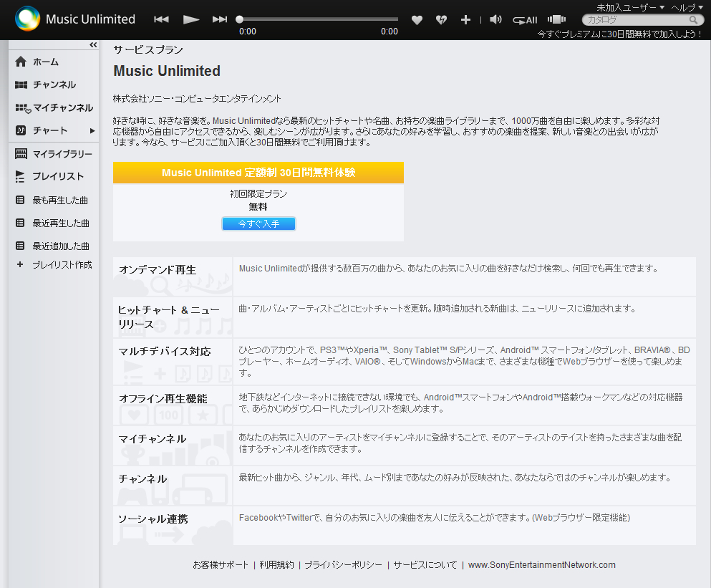Screen dimensions: 711x588
Task: Open マイチャンネル in sidebar
Action: point(62,107)
